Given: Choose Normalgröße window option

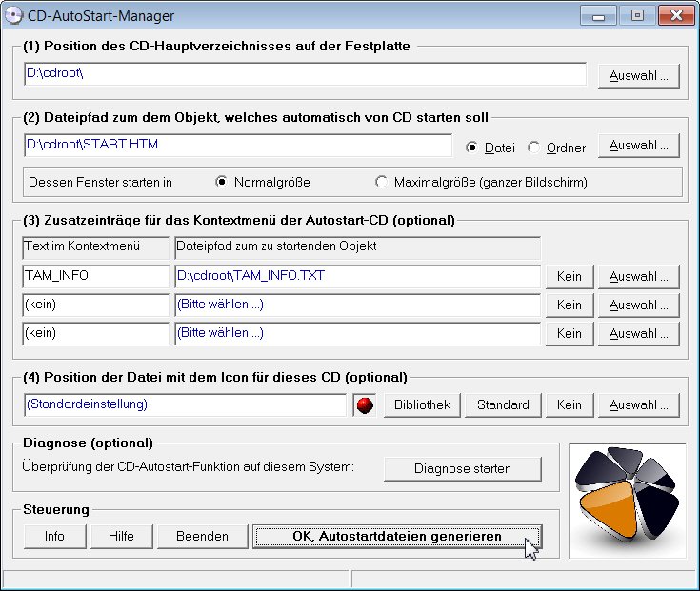Looking at the screenshot, I should [x=222, y=182].
